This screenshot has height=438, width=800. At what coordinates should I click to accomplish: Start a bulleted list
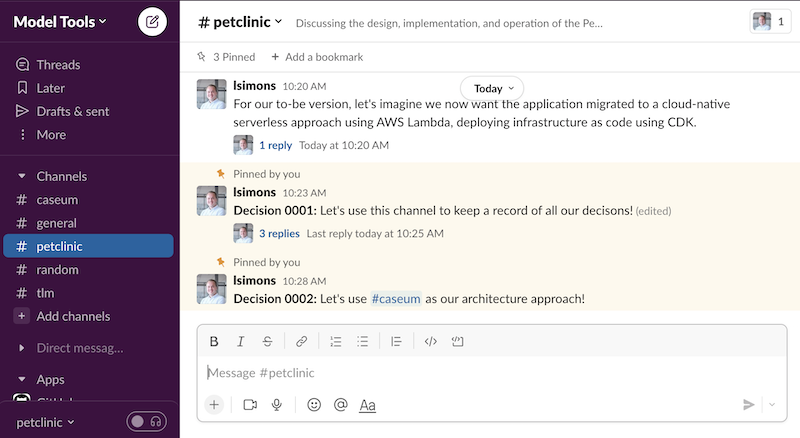tap(362, 342)
